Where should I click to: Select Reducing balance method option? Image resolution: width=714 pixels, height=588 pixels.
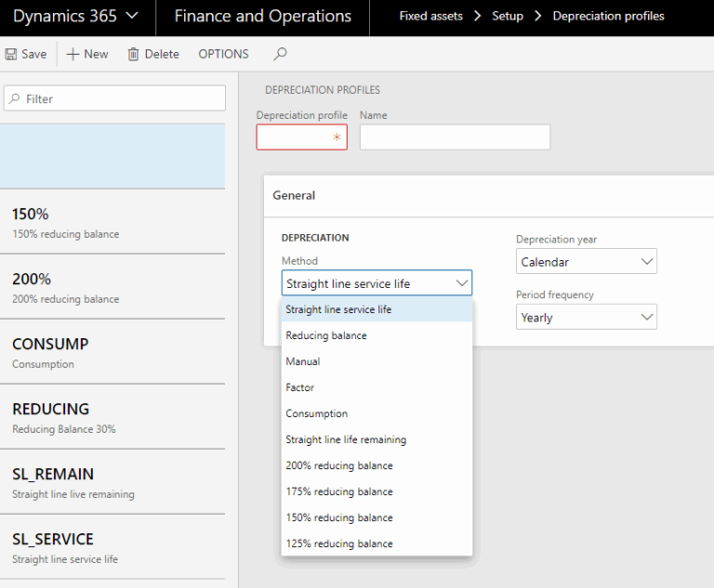[377, 335]
